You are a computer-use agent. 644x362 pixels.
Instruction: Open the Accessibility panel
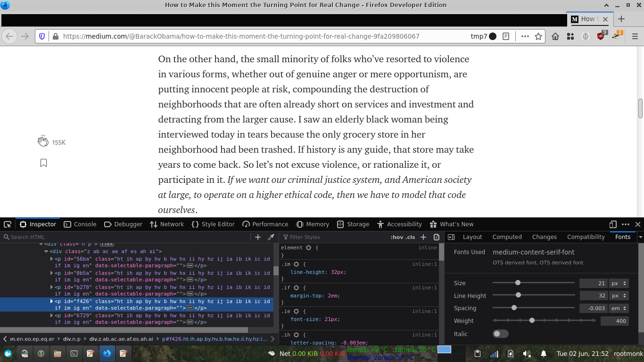tap(399, 224)
